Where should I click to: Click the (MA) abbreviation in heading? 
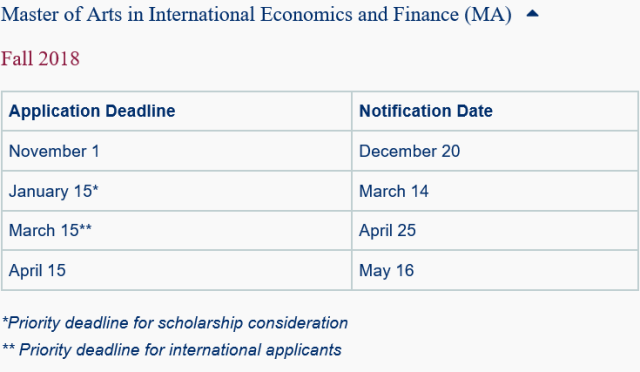coord(488,16)
